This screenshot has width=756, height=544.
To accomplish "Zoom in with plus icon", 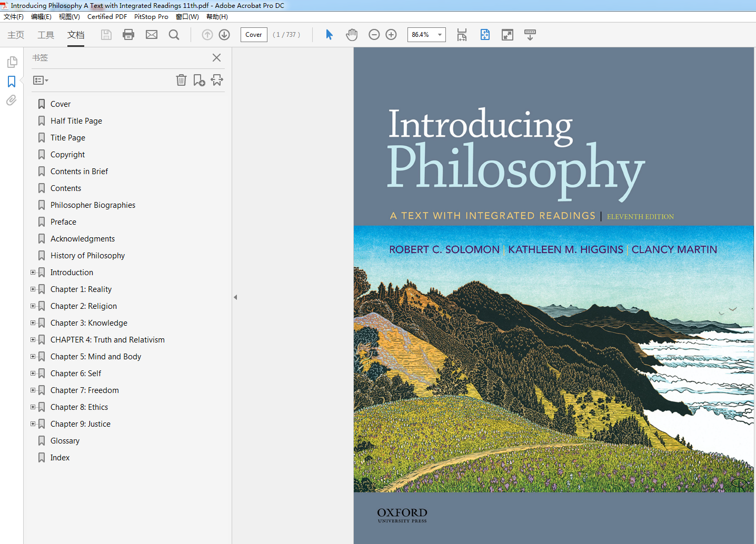I will [391, 35].
